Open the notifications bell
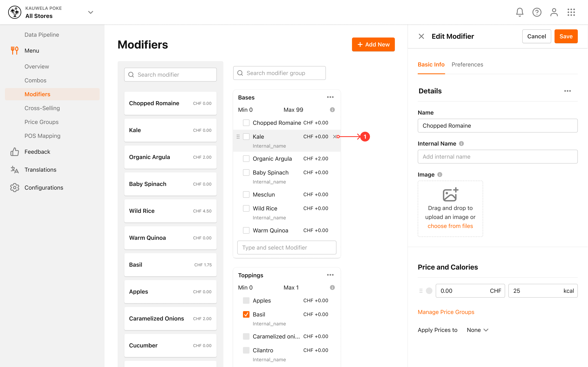Viewport: 588px width, 367px height. tap(519, 12)
